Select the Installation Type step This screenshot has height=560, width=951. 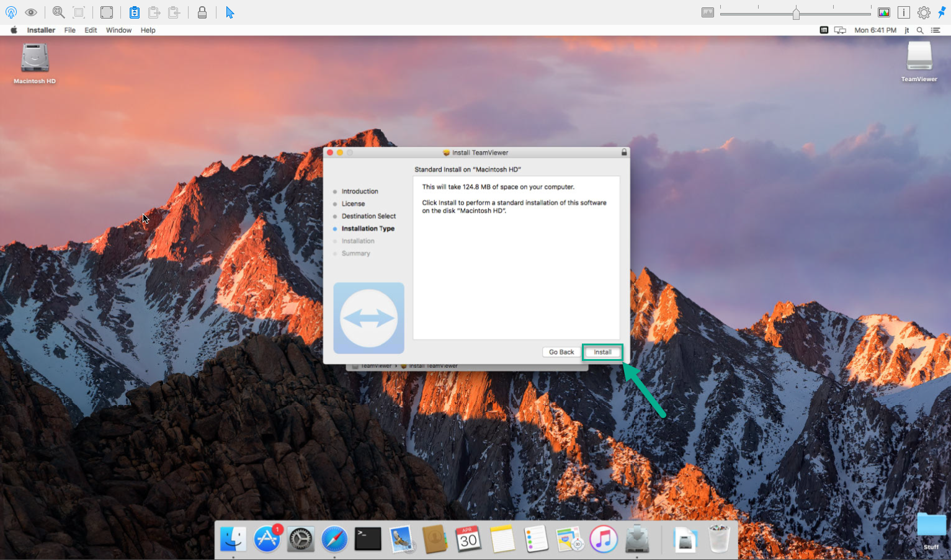(368, 229)
